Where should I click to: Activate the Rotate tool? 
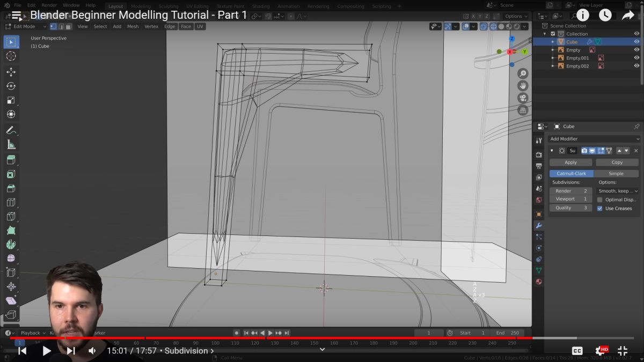(11, 86)
